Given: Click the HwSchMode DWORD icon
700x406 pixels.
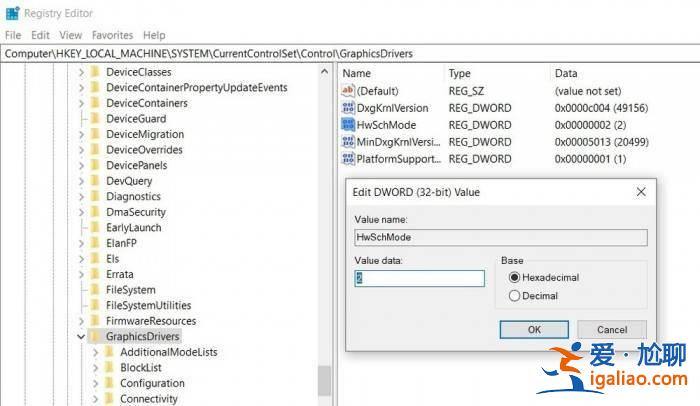Looking at the screenshot, I should pyautogui.click(x=348, y=125).
